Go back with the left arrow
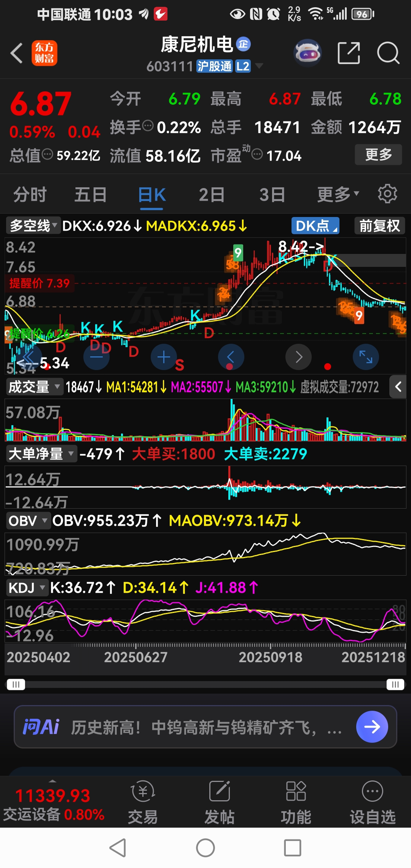Image resolution: width=411 pixels, height=868 pixels. pos(17,53)
